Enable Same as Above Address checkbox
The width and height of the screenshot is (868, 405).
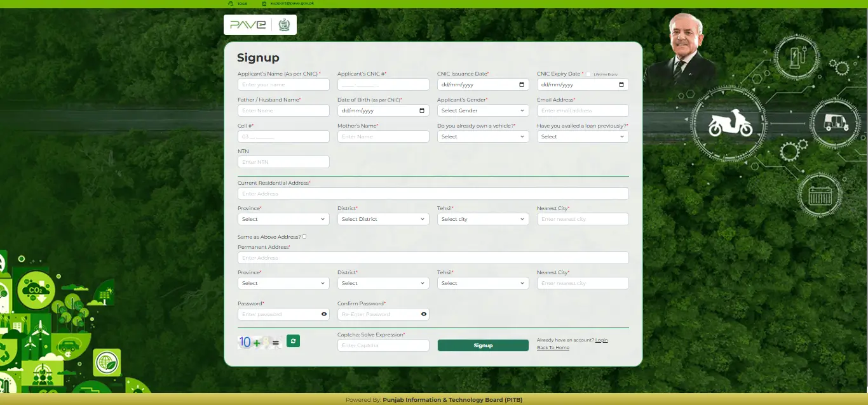pyautogui.click(x=304, y=236)
